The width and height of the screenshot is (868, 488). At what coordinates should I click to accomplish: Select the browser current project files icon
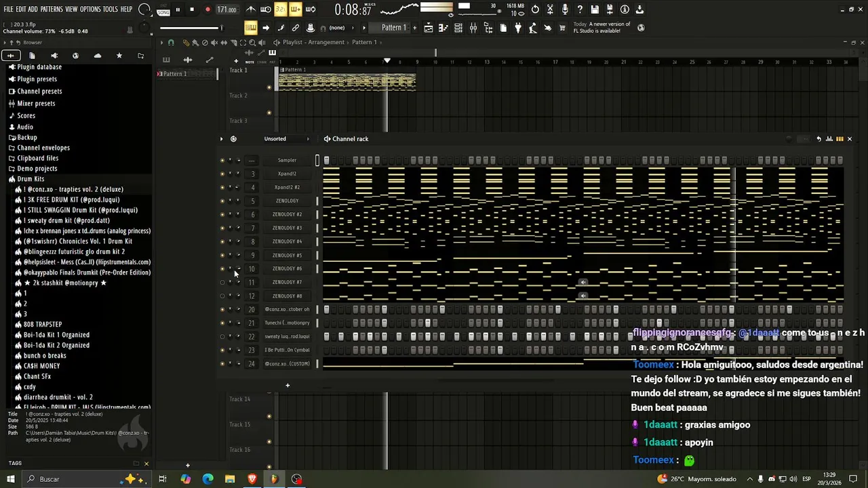pyautogui.click(x=32, y=56)
